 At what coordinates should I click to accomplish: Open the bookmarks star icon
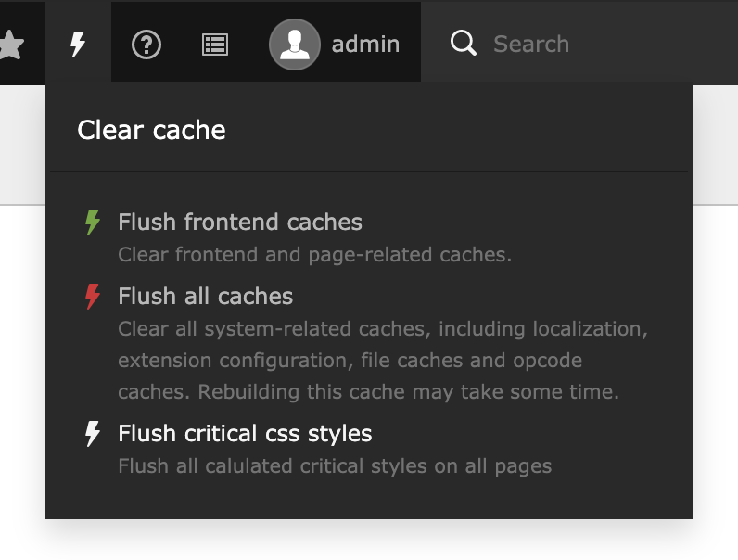tap(9, 44)
